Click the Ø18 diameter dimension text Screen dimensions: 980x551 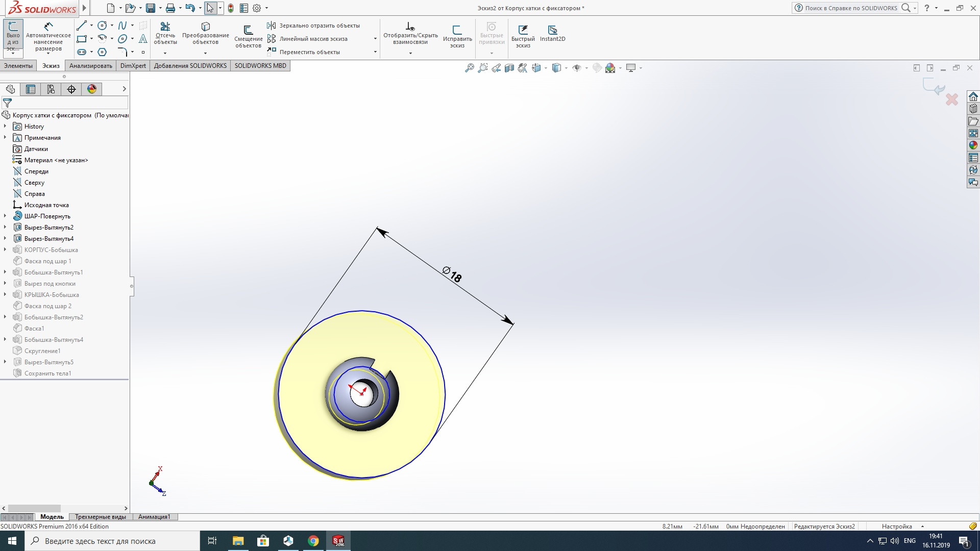(452, 274)
